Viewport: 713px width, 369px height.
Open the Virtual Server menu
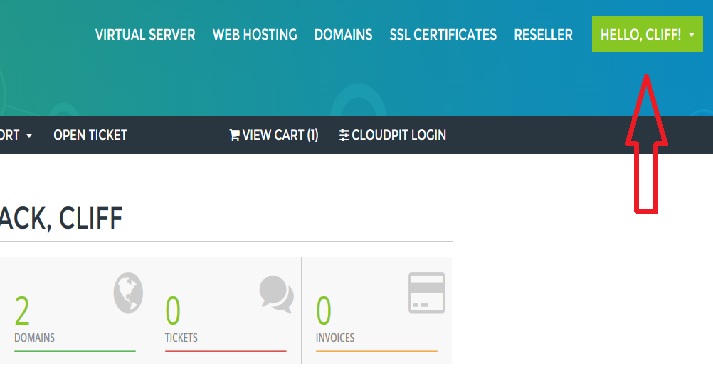[145, 35]
